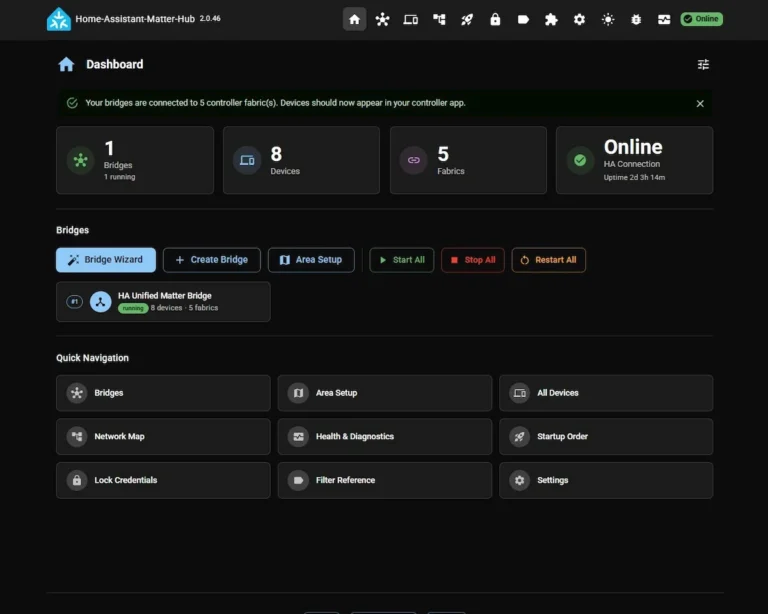
Task: Go to All Devices in Quick Navigation
Action: pyautogui.click(x=606, y=393)
